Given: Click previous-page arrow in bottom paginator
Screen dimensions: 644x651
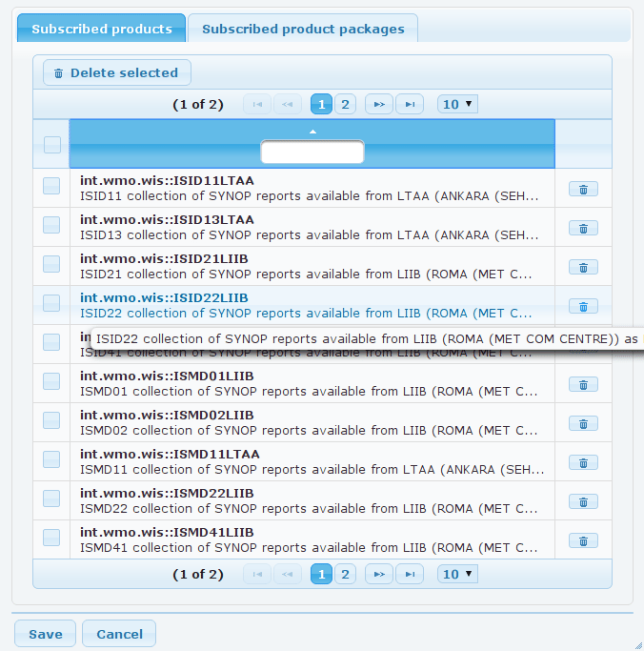Looking at the screenshot, I should [x=287, y=574].
